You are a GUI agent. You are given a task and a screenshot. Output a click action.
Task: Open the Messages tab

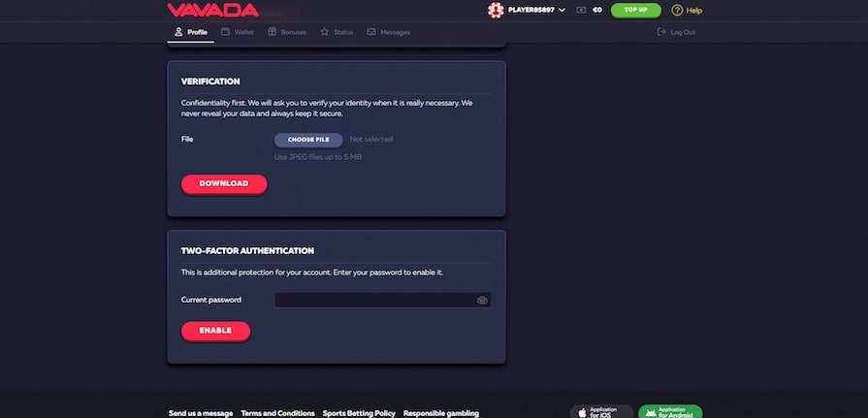pos(388,32)
